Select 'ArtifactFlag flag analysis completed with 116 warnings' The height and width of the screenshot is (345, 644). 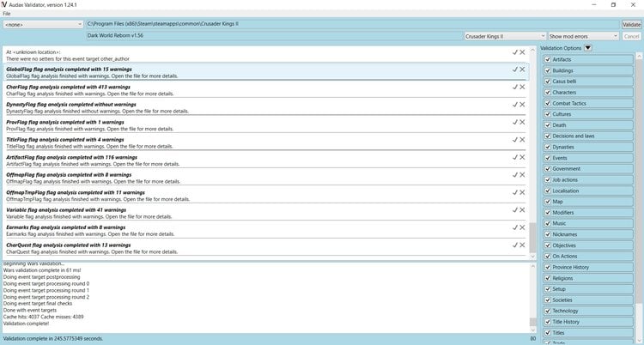tap(72, 157)
